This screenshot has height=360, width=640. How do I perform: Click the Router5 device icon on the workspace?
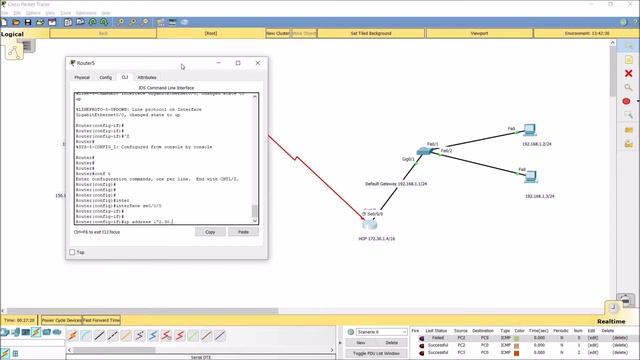coord(370,224)
